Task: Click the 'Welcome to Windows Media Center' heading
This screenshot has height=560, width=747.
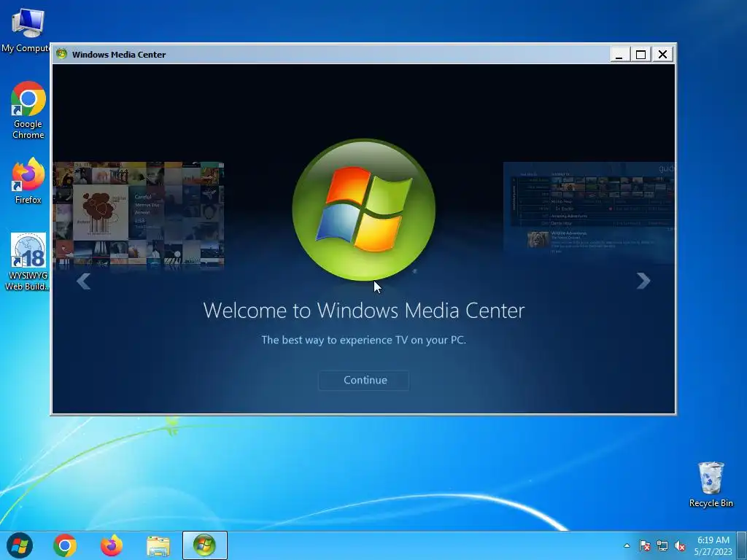Action: 363,311
